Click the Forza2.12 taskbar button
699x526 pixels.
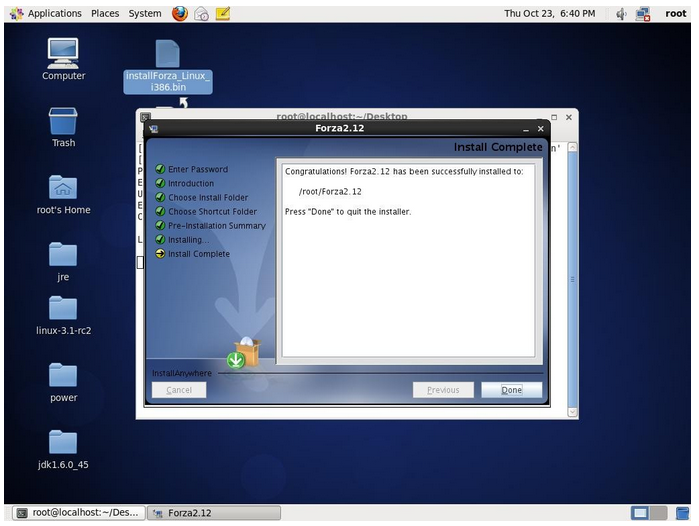click(214, 513)
